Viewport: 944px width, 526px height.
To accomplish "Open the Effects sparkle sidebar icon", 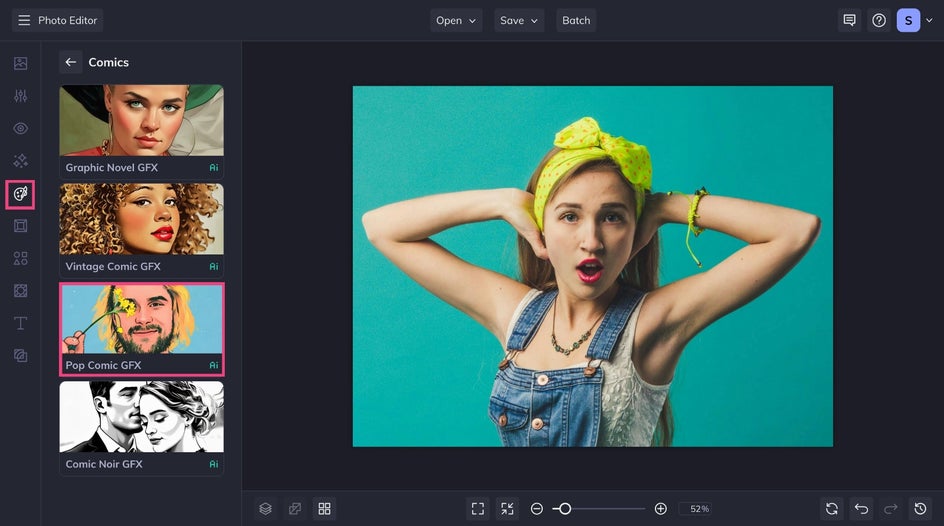I will [x=20, y=161].
